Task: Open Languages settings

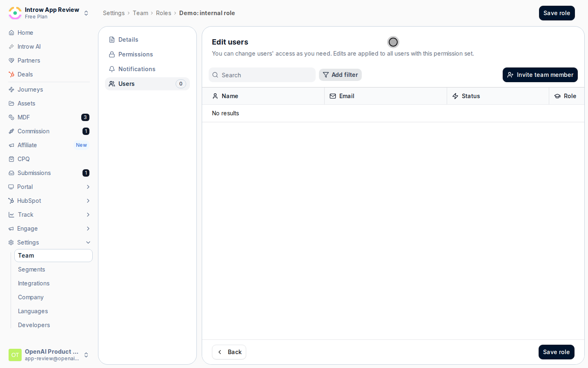Action: 53,311
